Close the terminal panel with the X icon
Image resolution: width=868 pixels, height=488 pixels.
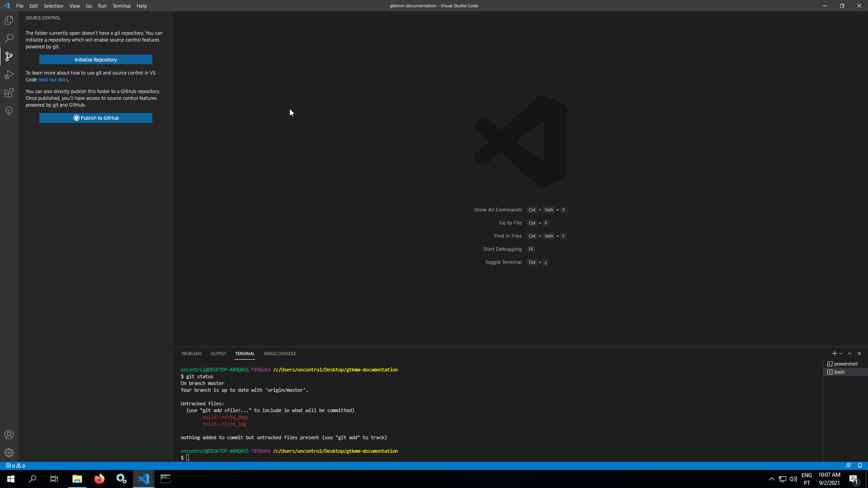[859, 353]
